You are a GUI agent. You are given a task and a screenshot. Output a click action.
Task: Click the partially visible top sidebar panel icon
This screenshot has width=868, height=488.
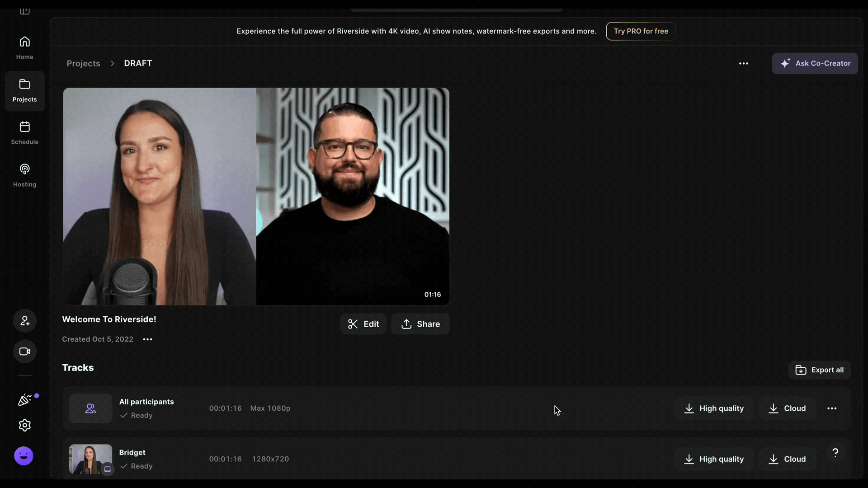pos(24,11)
